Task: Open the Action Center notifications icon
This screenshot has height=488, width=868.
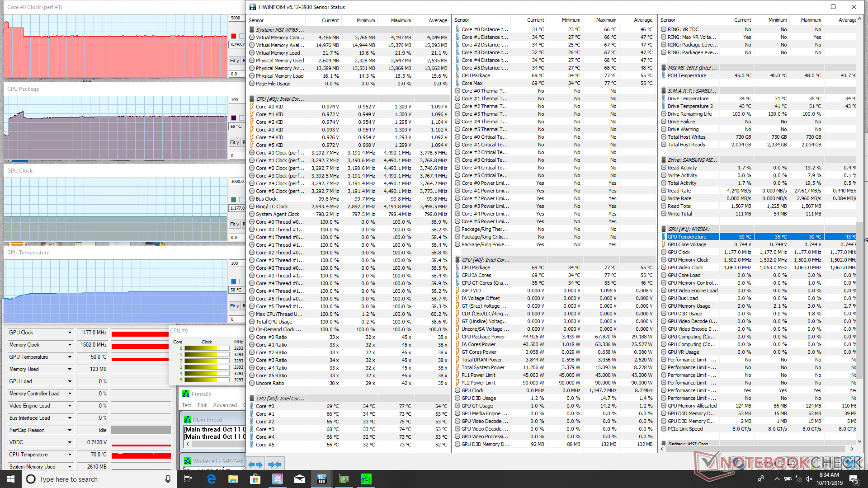Action: 854,479
